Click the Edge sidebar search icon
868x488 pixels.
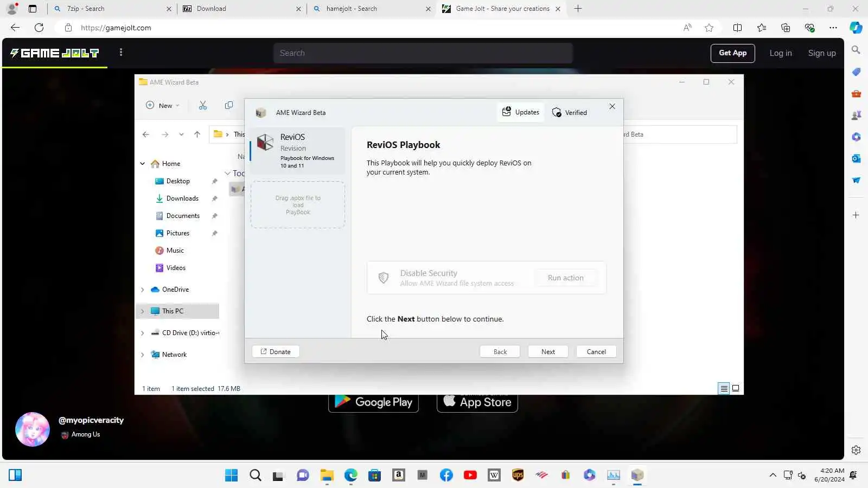tap(856, 50)
